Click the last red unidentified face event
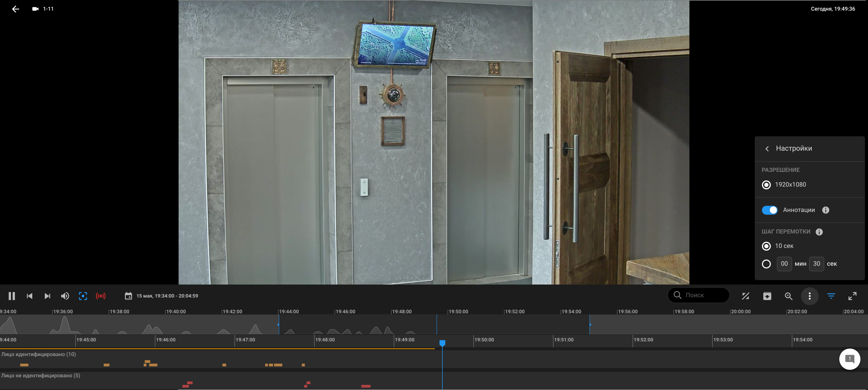The height and width of the screenshot is (390, 868). coord(366,386)
